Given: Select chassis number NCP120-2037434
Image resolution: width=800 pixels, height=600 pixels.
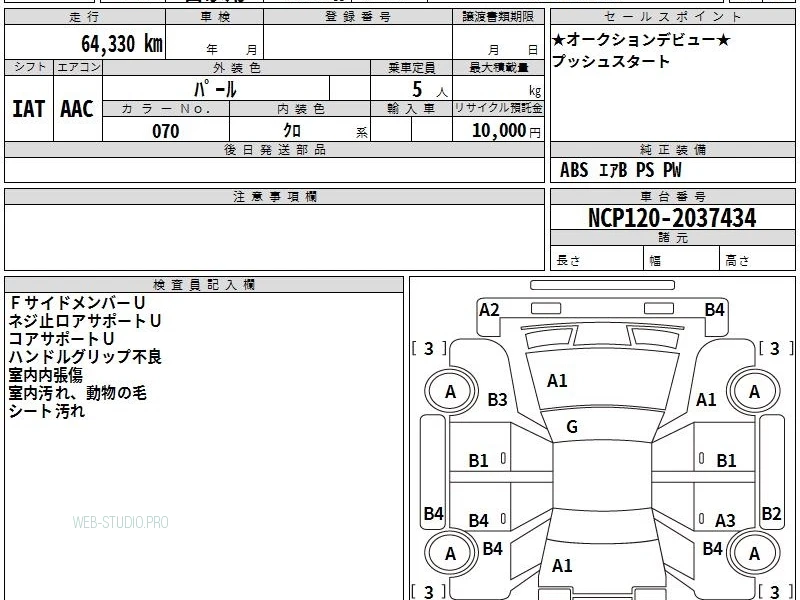Looking at the screenshot, I should [x=672, y=218].
